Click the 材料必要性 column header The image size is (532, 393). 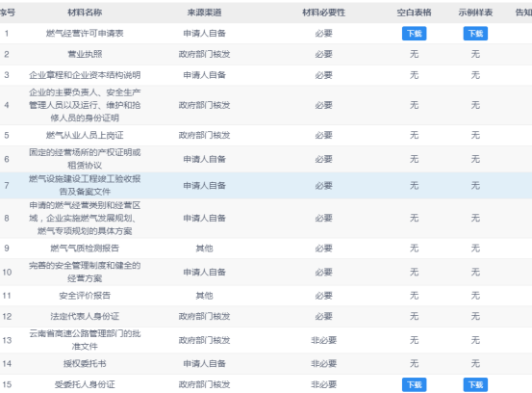(323, 13)
